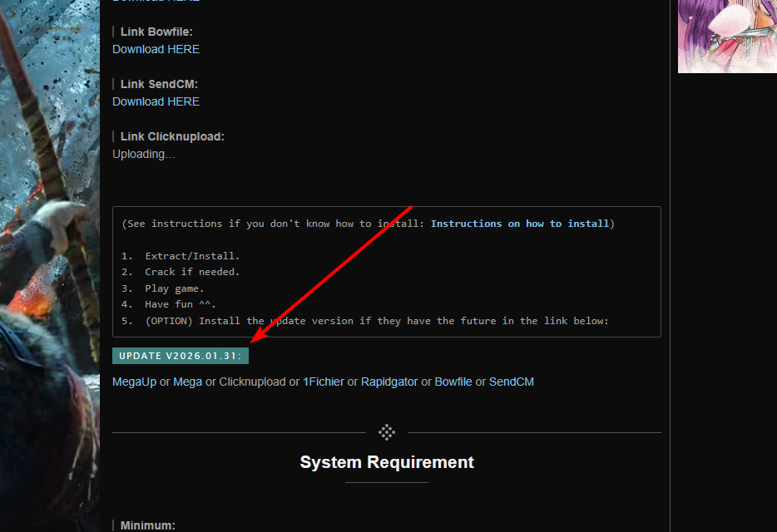Click the anime thumbnail in the sidebar

(727, 37)
